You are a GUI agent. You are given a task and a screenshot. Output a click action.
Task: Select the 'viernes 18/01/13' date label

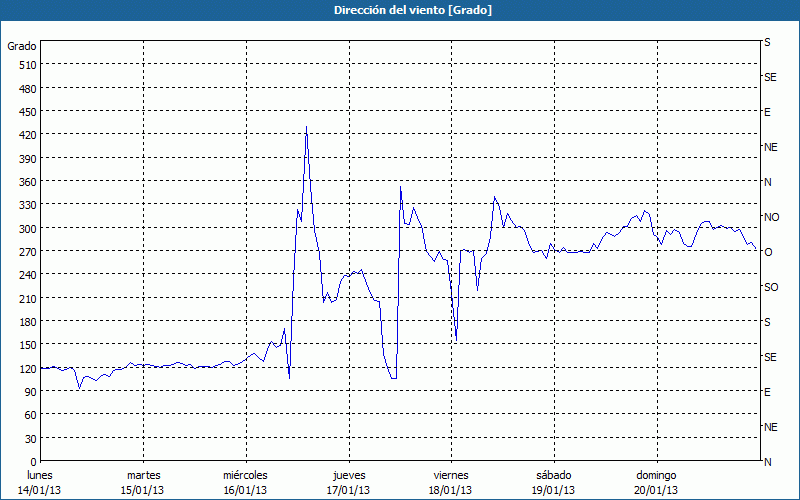tap(450, 482)
